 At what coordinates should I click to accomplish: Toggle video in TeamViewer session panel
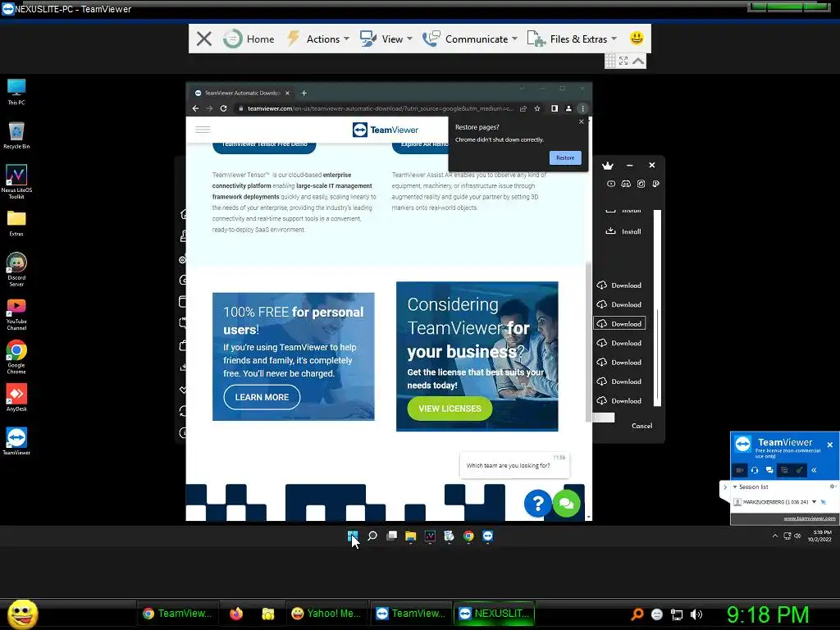pos(740,470)
